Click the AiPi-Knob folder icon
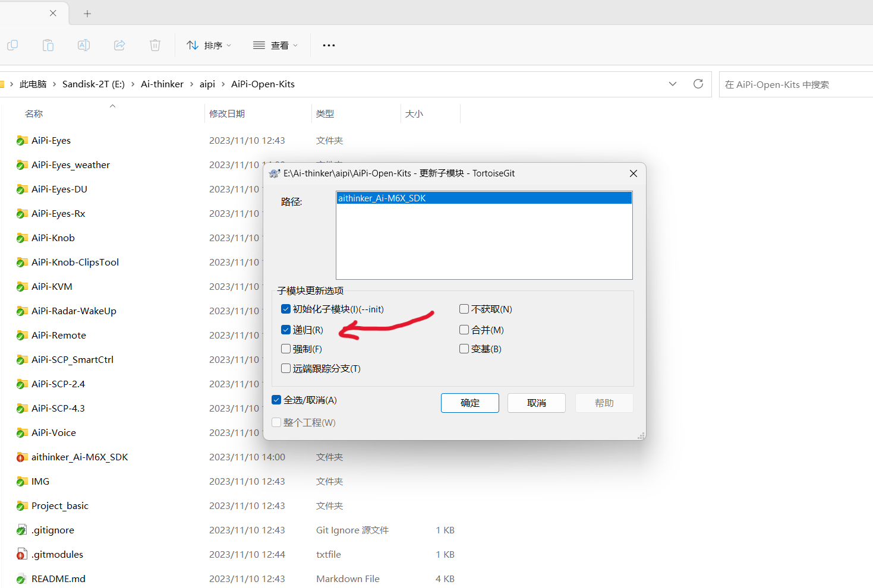The width and height of the screenshot is (873, 588). (22, 238)
